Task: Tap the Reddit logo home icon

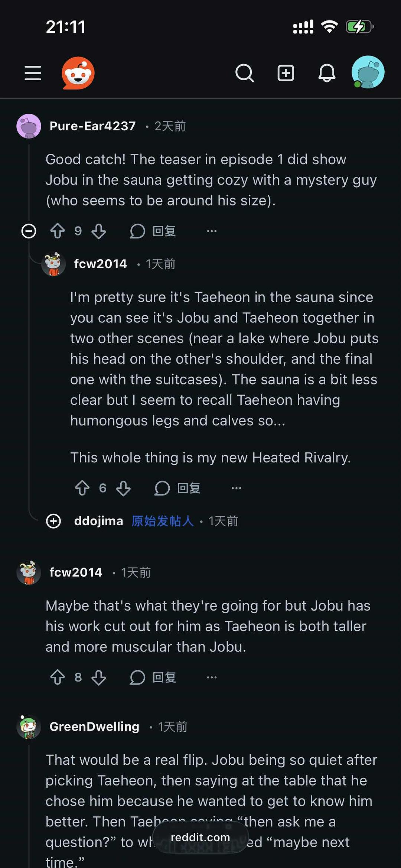Action: click(x=78, y=73)
